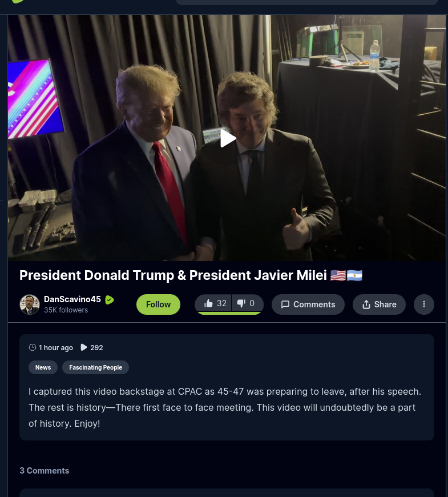Visit the DanScavino45 channel name link
This screenshot has height=497, width=448.
pos(72,299)
